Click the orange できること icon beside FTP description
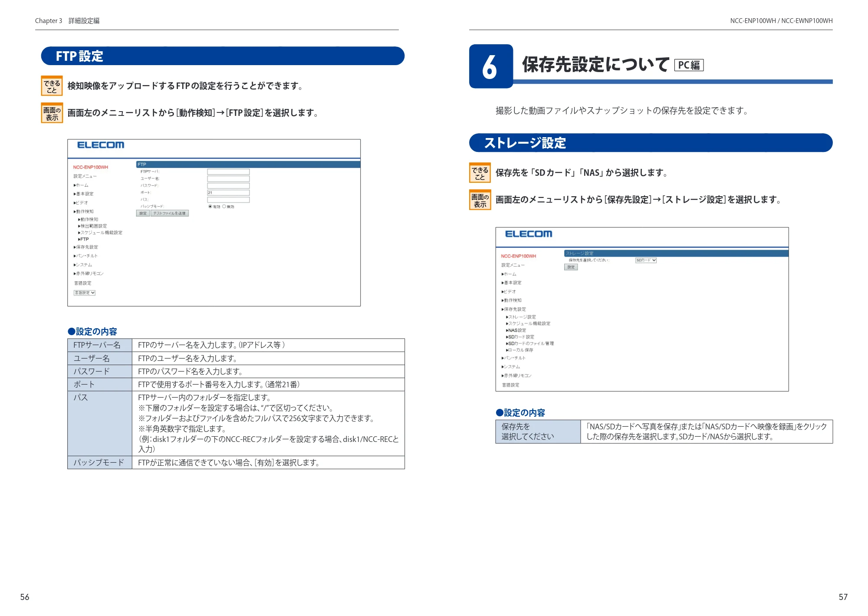The image size is (868, 616). tap(52, 86)
